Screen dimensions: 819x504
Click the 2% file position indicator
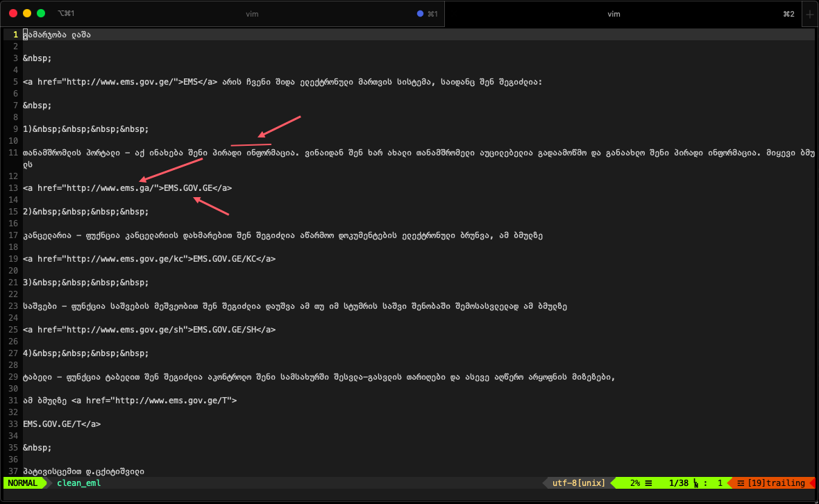[x=634, y=483]
